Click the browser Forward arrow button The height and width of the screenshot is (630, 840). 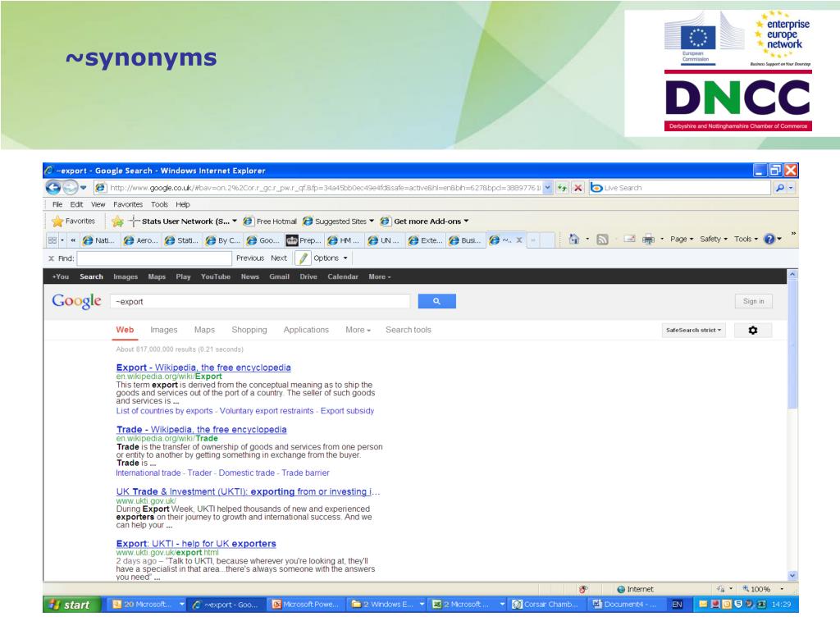(x=70, y=188)
